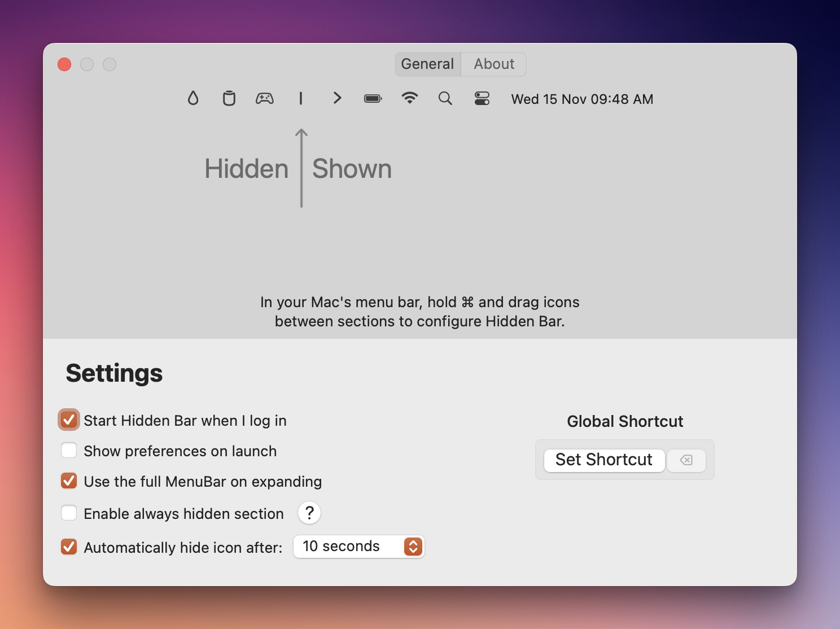Screen dimensions: 840x629
Task: Click the cylinder bucket icon in preview
Action: coord(229,98)
